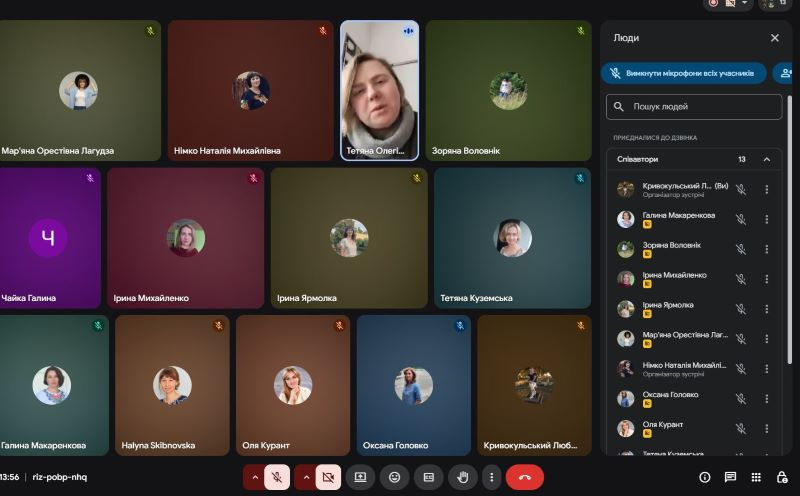Open more options for Ірина Михайленко
This screenshot has height=496, width=800.
767,279
